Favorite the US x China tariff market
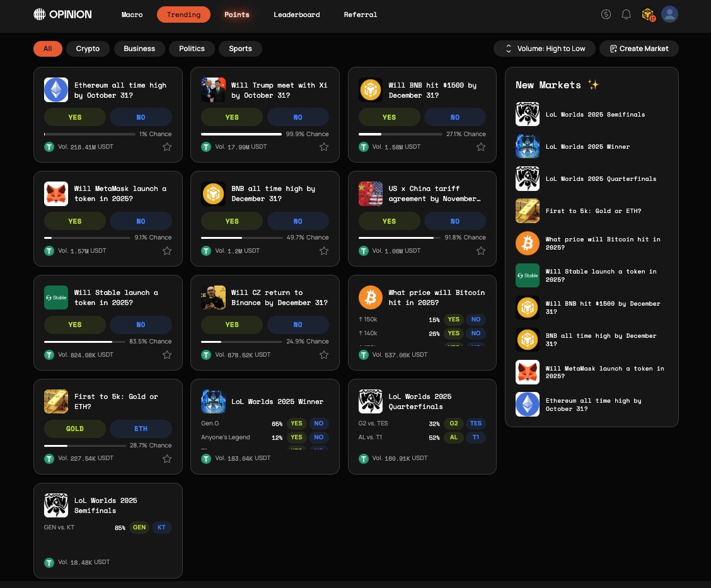The width and height of the screenshot is (711, 588). (481, 251)
